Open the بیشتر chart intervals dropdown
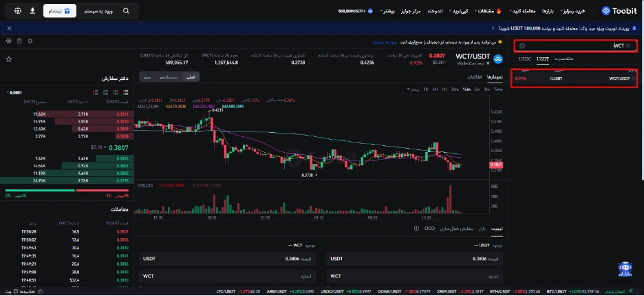644x296 pixels. (411, 89)
